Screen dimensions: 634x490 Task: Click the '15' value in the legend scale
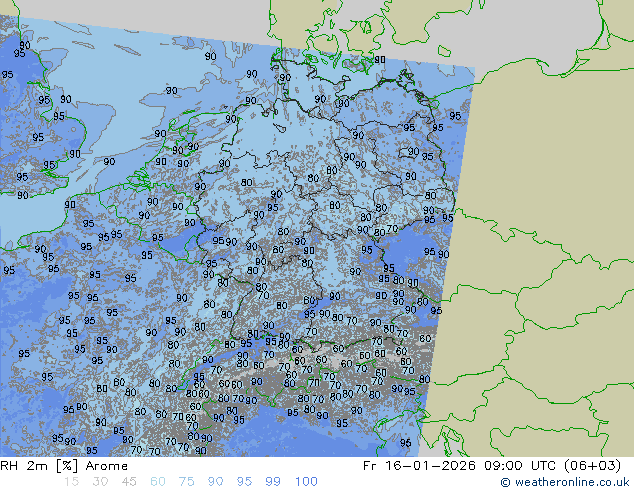coord(71,482)
